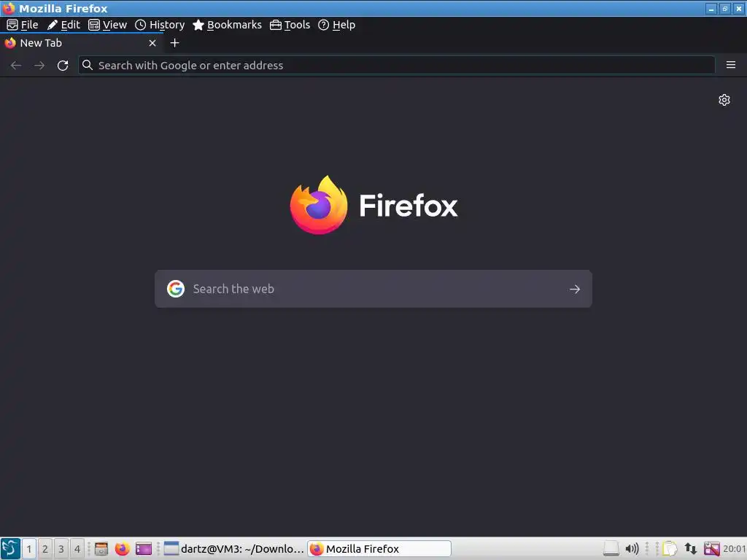
Task: Open the Bookmarks menu
Action: coord(228,25)
